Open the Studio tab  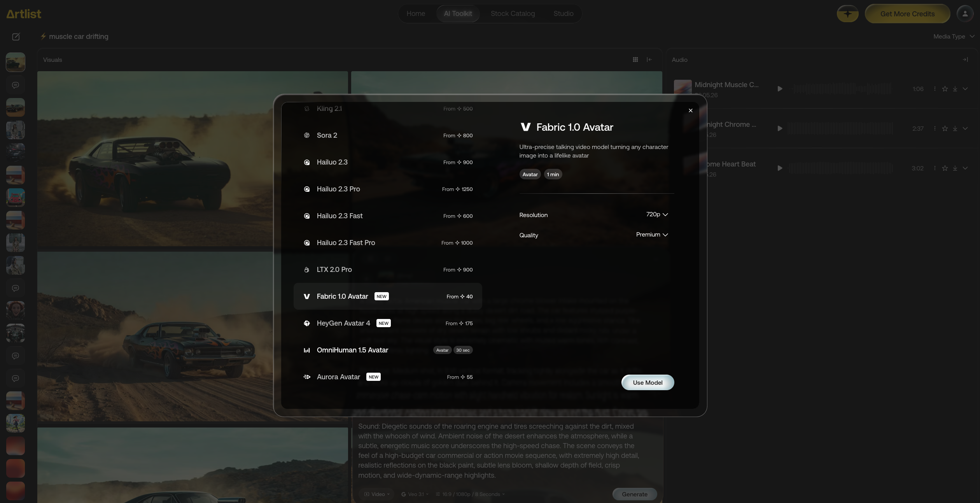(x=563, y=14)
